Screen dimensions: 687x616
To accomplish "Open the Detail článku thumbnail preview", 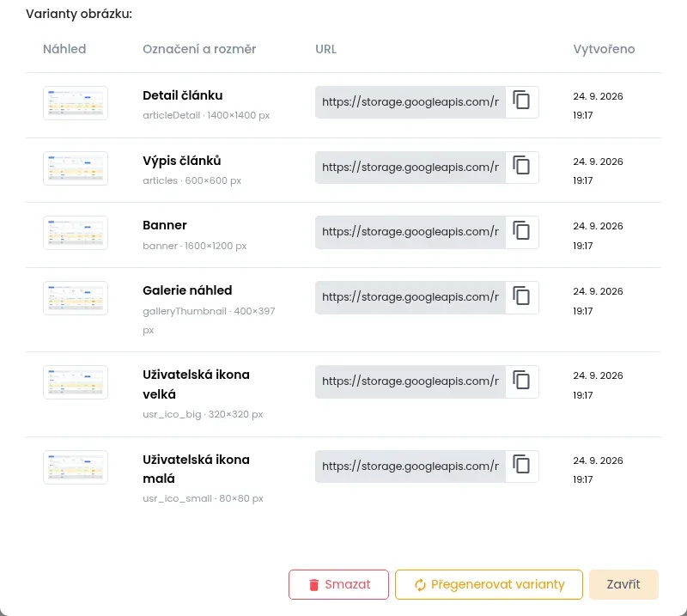I will [x=76, y=103].
